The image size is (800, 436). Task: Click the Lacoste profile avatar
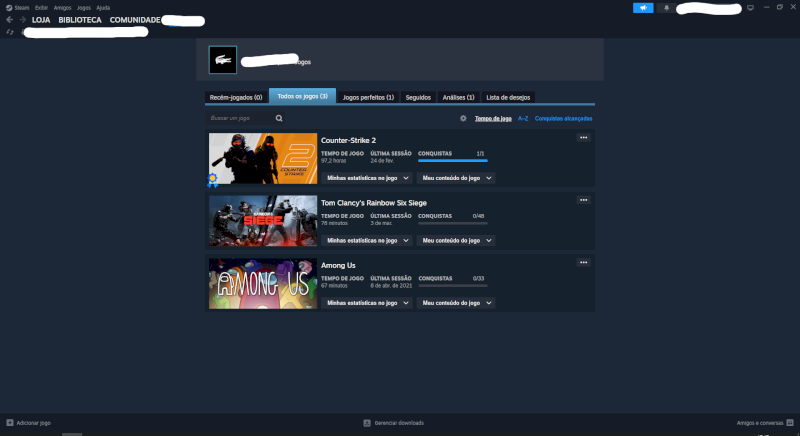[223, 60]
